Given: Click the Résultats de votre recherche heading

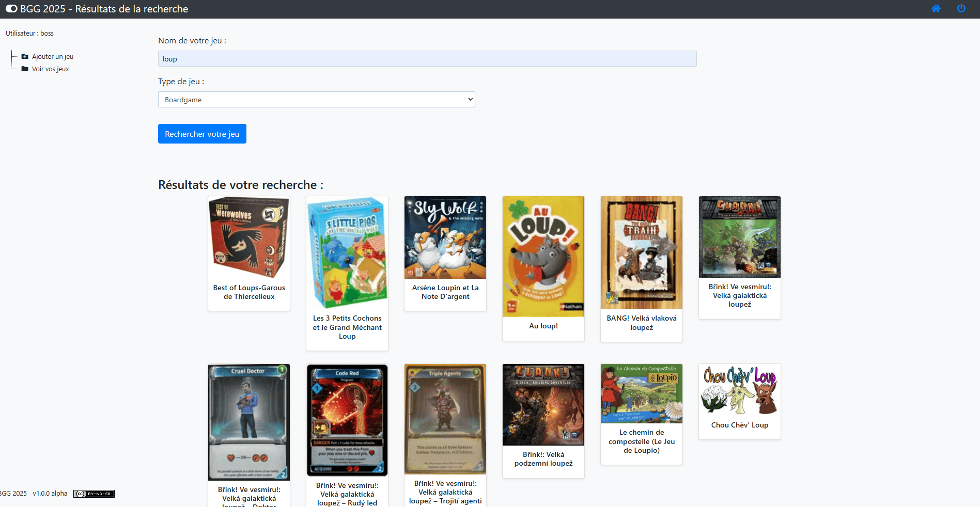Looking at the screenshot, I should pos(241,185).
